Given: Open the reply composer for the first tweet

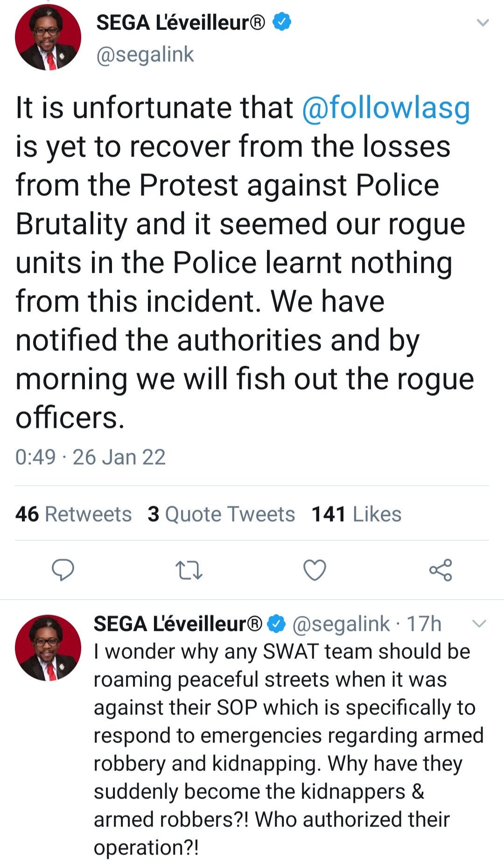Looking at the screenshot, I should point(64,569).
